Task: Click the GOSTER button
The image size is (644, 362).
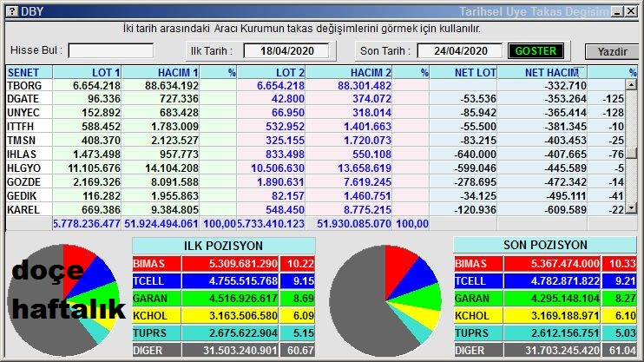Action: [536, 51]
